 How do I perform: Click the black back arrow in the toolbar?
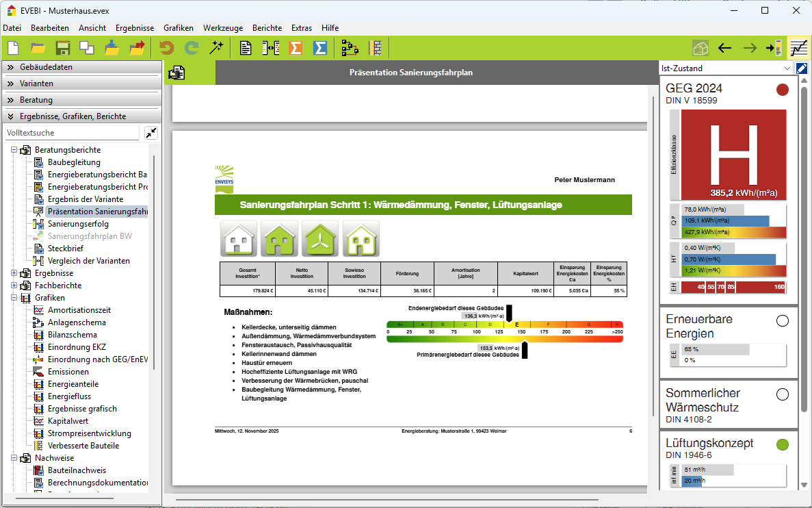tap(725, 48)
